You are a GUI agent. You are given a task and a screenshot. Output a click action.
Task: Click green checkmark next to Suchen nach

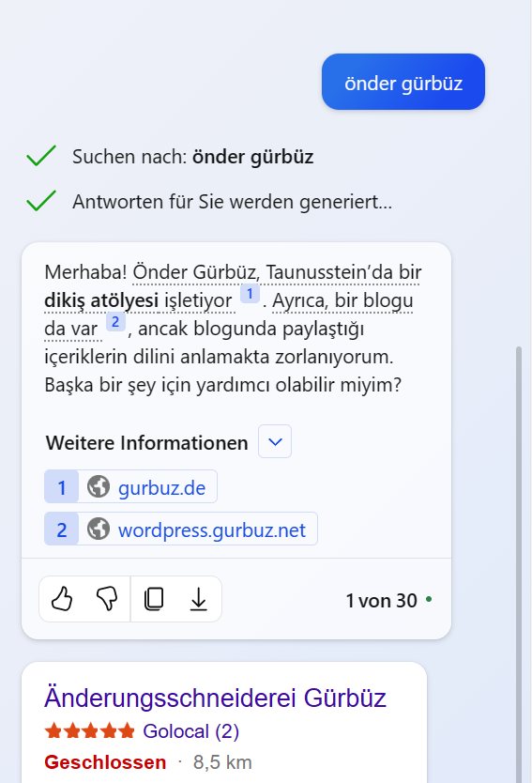41,156
